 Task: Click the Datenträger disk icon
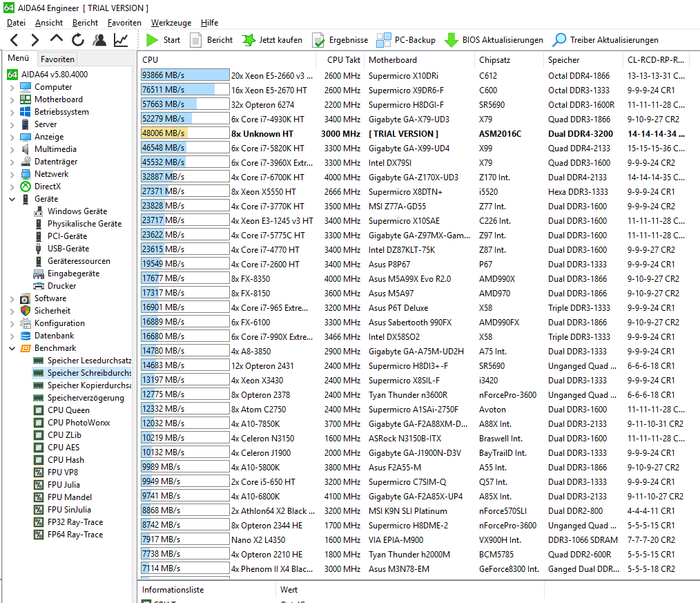[x=26, y=162]
